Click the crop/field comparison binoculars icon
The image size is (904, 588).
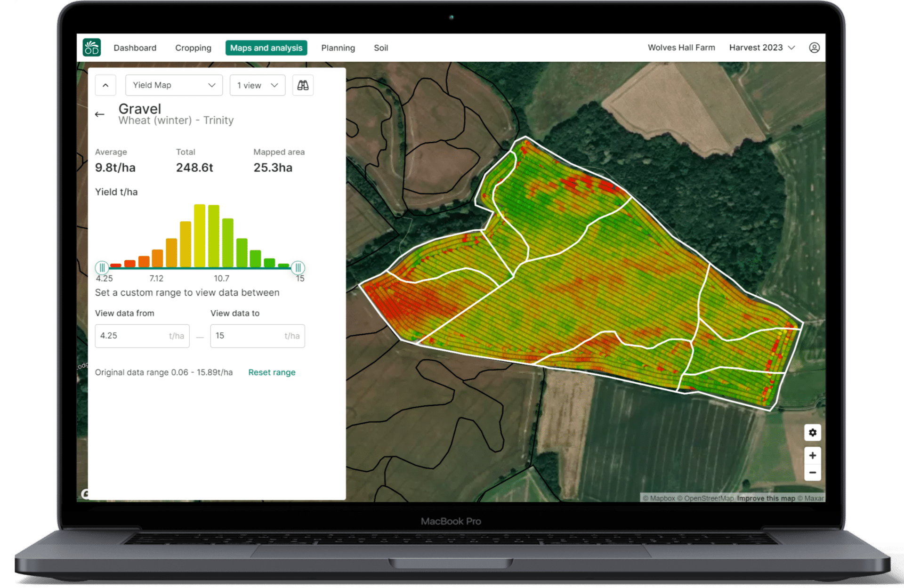(x=303, y=85)
